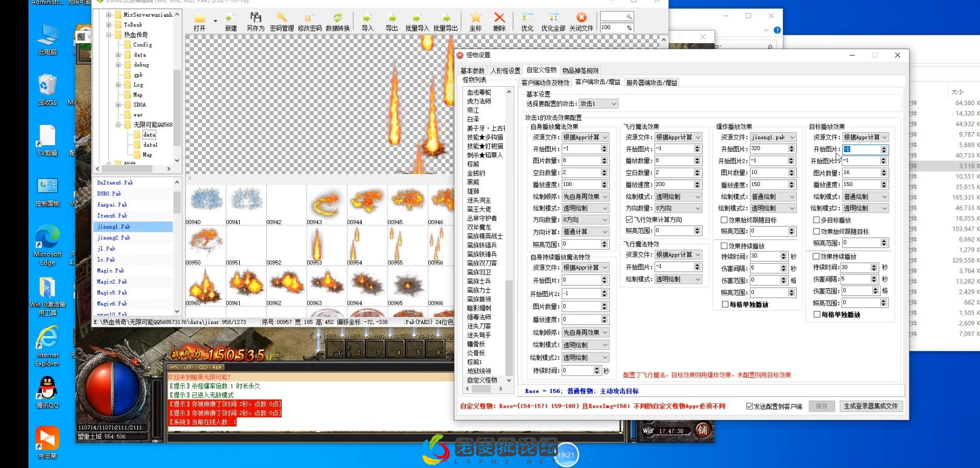
Task: Select 金钱豹 in the monster list
Action: [476, 173]
